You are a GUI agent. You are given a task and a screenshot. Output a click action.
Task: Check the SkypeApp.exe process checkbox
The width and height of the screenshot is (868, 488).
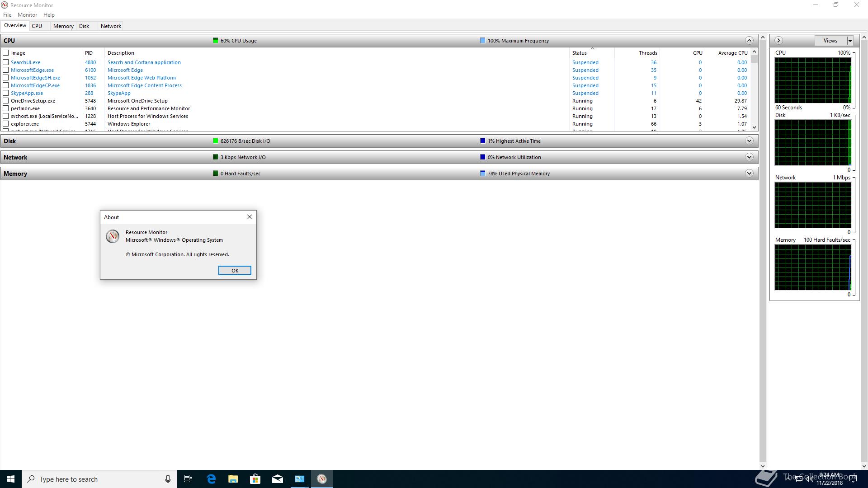pos(6,93)
